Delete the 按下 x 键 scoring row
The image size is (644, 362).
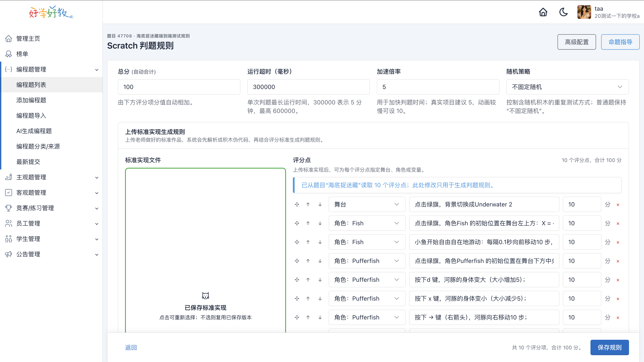point(618,299)
